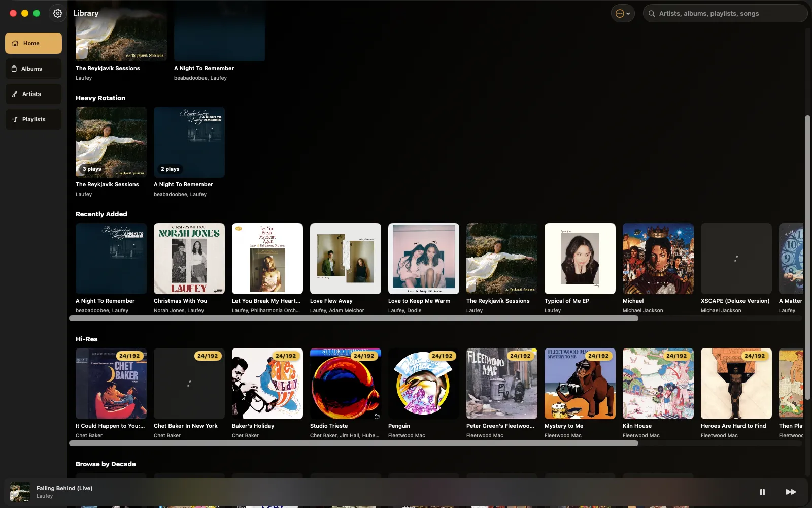Open Playlists in sidebar
Image resolution: width=812 pixels, height=508 pixels.
[x=33, y=119]
